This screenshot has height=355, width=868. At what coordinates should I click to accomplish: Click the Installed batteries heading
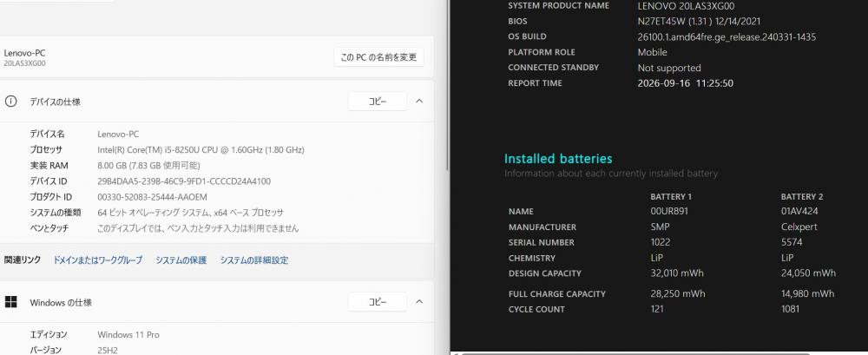pyautogui.click(x=558, y=159)
